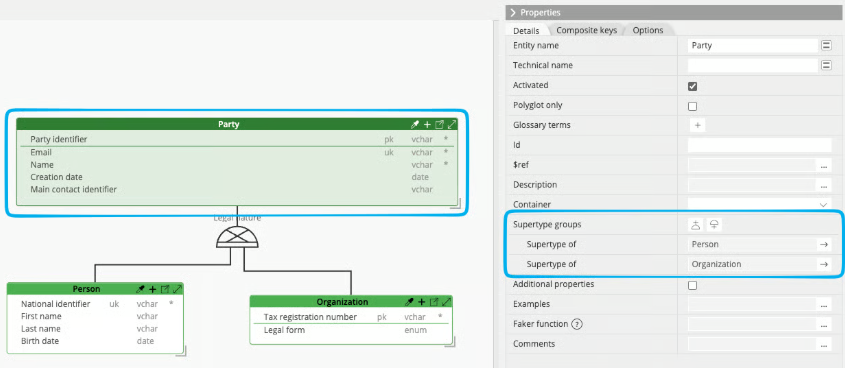
Task: Select the Party entity title bar
Action: [237, 124]
